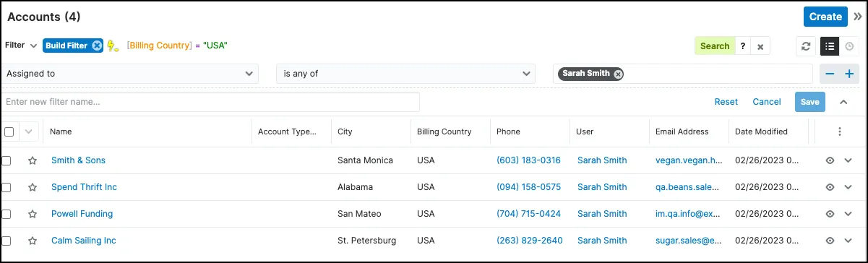Sort by City column header
Image resolution: width=868 pixels, height=263 pixels.
click(345, 131)
